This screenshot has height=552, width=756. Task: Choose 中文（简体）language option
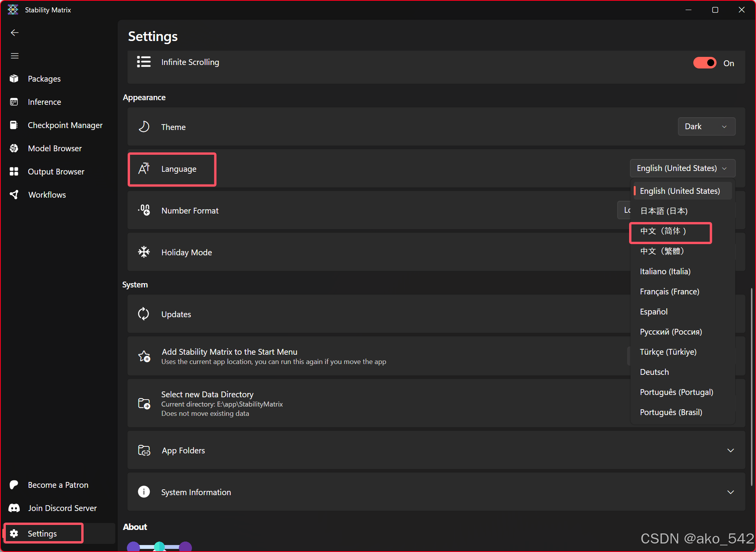click(682, 231)
